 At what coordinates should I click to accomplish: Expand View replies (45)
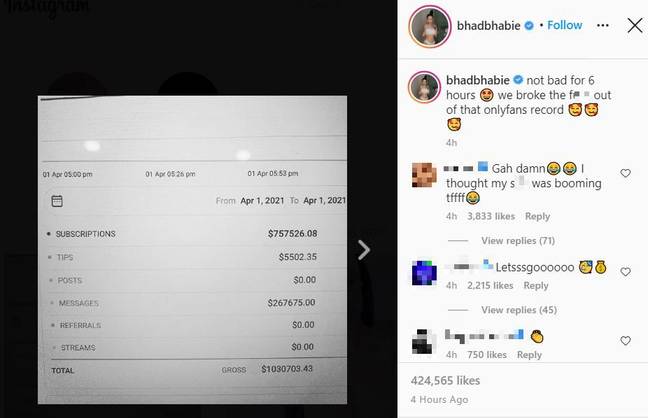pos(519,310)
